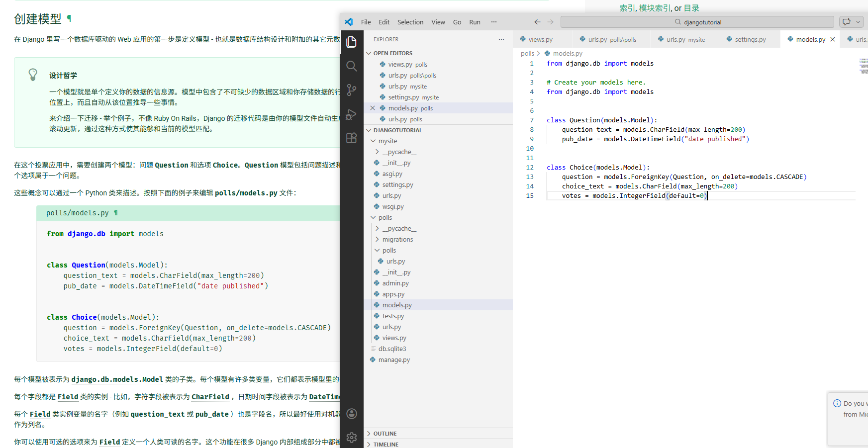
Task: Click the djangotutorial command center search box
Action: (x=697, y=22)
